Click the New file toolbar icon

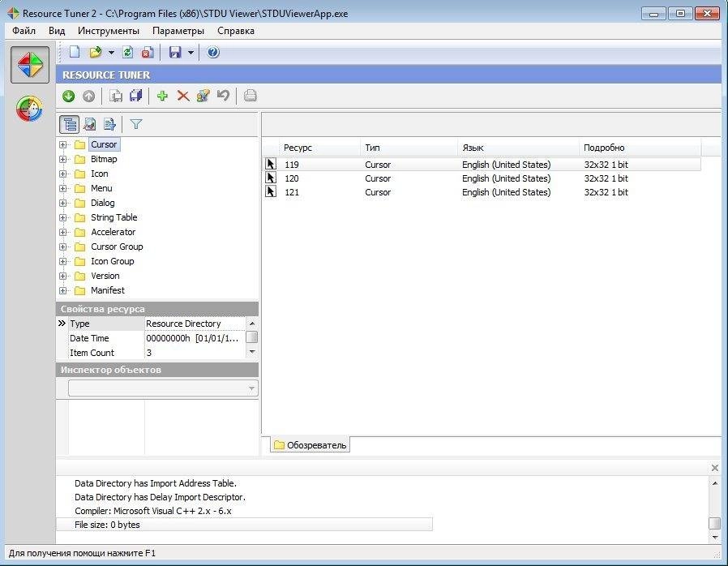[75, 52]
